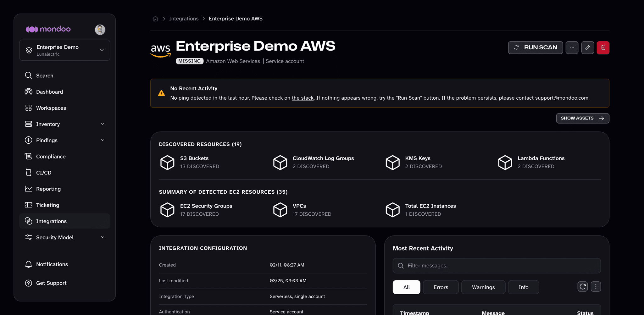
Task: Click the RUN SCAN button
Action: tap(536, 48)
